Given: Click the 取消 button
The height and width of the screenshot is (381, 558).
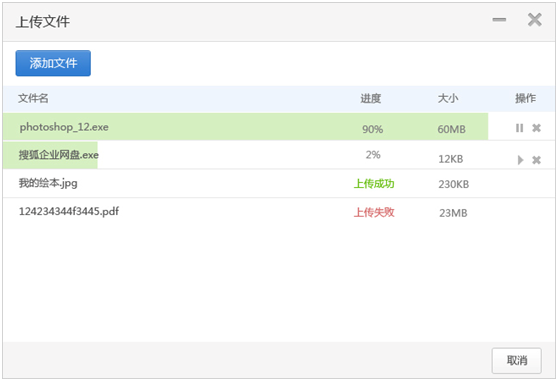Looking at the screenshot, I should tap(517, 361).
